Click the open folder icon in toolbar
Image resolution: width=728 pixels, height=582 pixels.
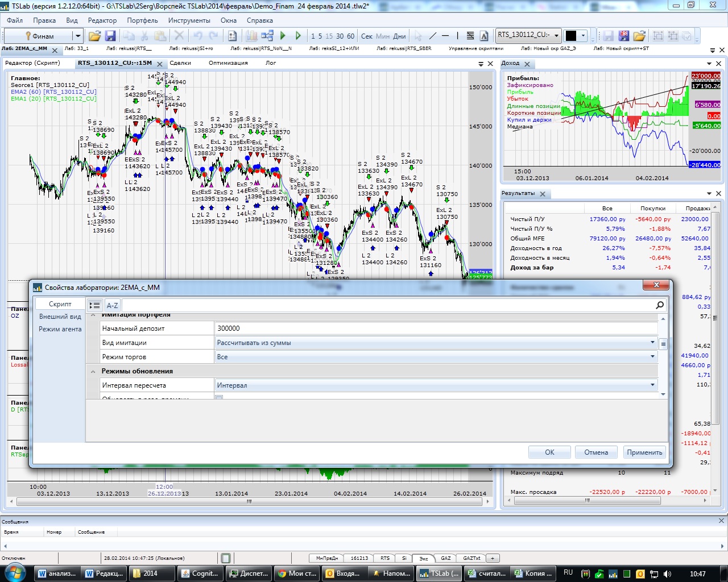click(94, 36)
